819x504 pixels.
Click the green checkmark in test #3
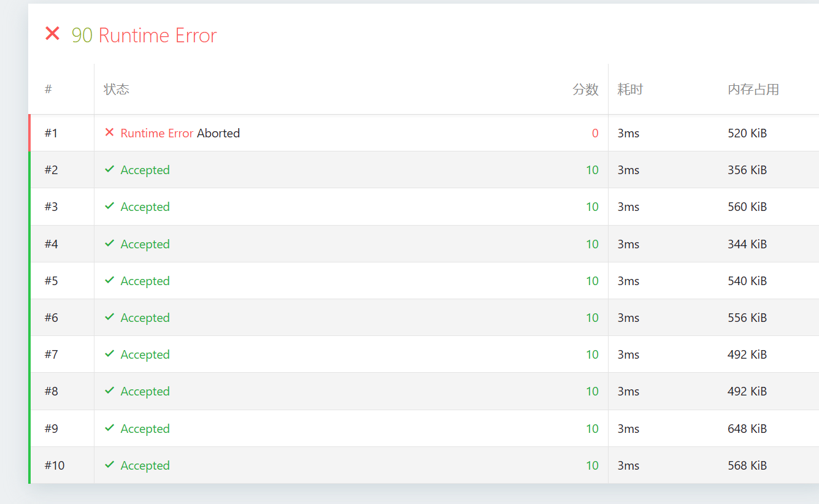pos(109,206)
